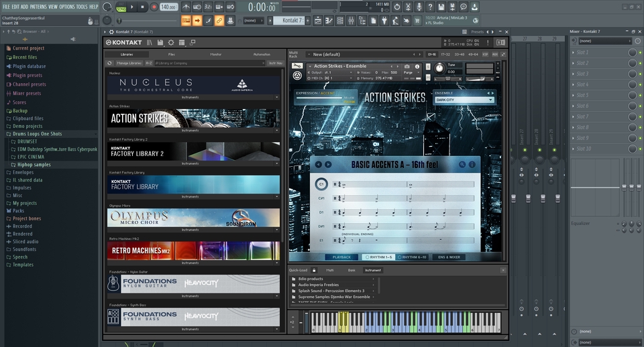The height and width of the screenshot is (347, 644).
Task: Open the Multi Rack preset dropdown New (default)
Action: click(x=364, y=54)
